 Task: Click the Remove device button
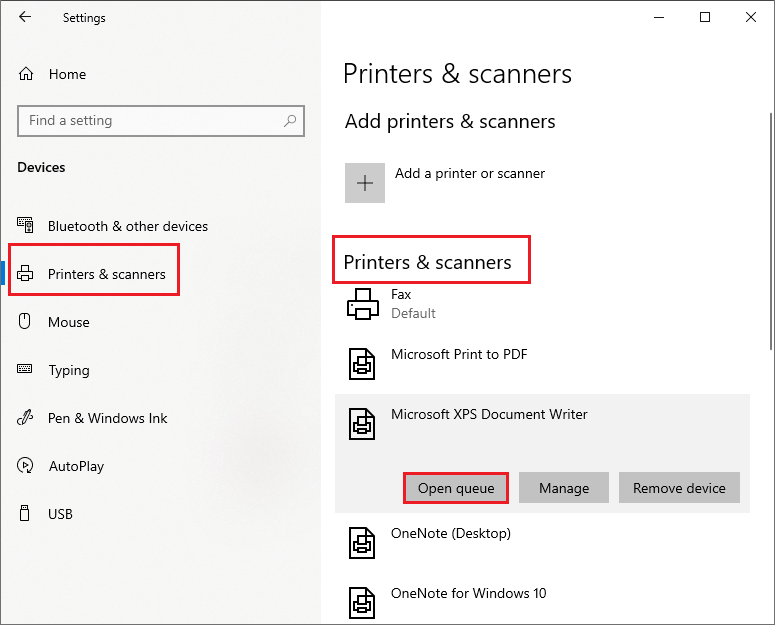coord(679,488)
